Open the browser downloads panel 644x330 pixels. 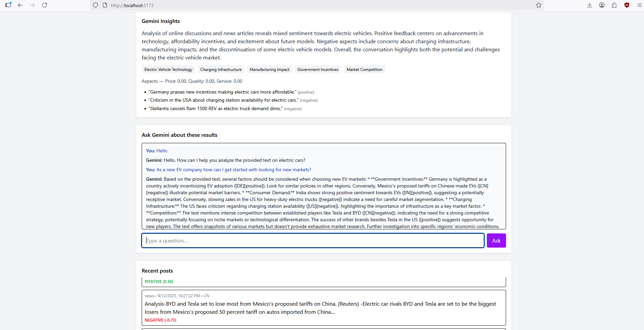point(590,5)
